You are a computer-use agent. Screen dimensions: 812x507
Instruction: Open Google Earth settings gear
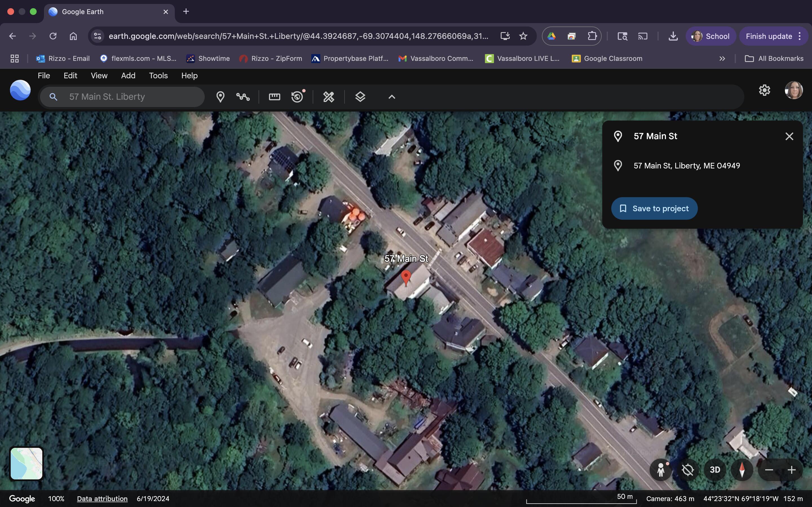click(764, 90)
